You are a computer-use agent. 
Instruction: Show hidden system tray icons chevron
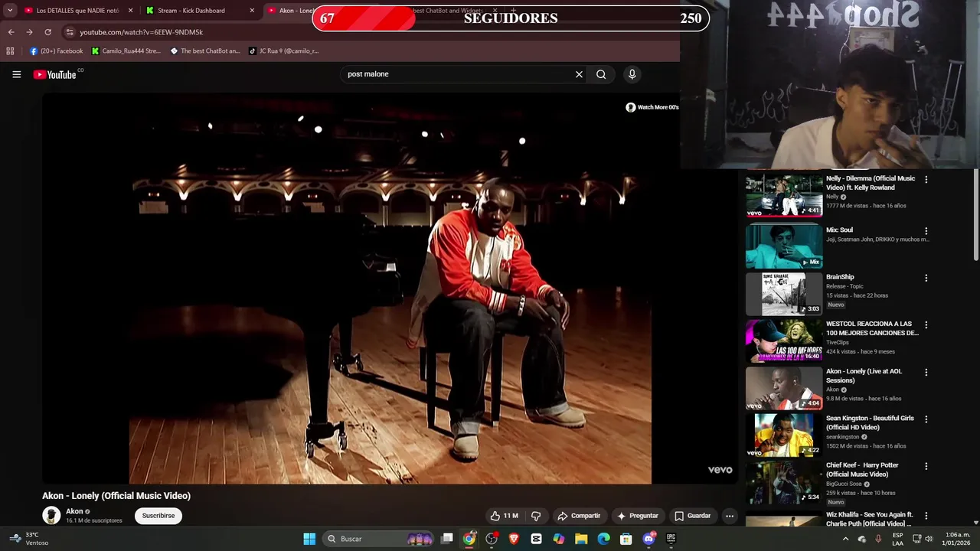(x=845, y=539)
